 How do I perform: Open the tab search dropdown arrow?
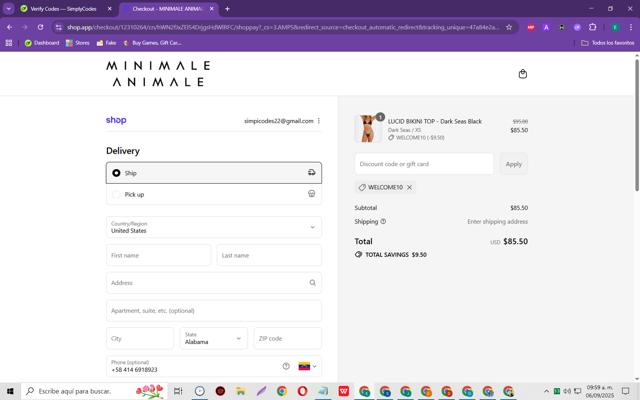click(x=8, y=9)
